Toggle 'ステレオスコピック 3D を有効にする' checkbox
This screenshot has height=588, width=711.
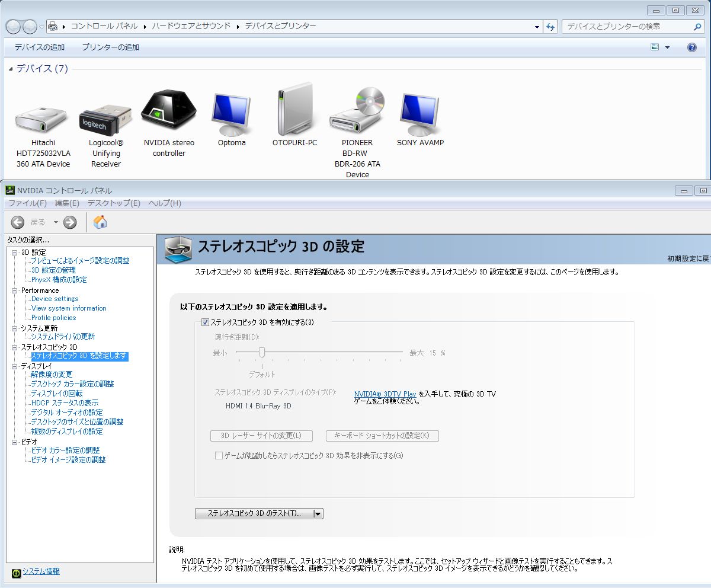[x=205, y=322]
